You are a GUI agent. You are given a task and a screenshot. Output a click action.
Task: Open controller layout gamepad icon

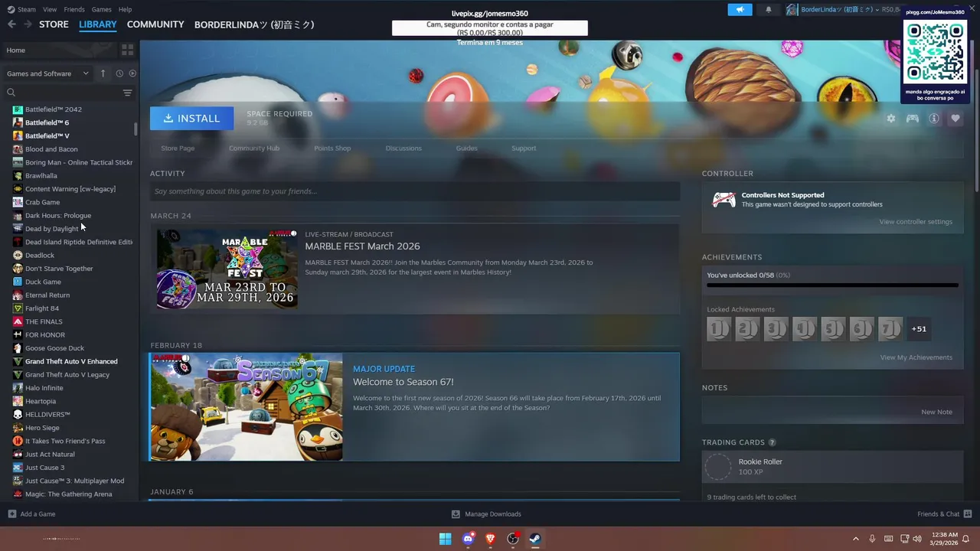913,119
